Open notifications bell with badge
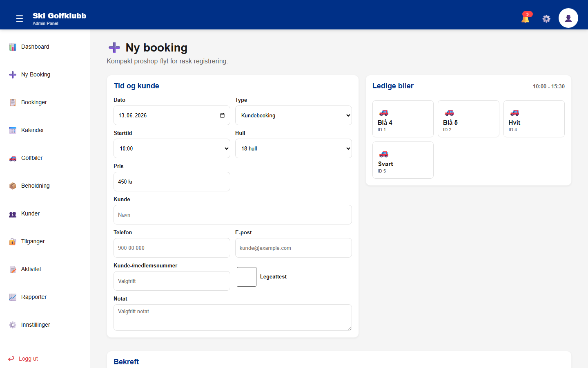This screenshot has height=368, width=588. point(526,18)
